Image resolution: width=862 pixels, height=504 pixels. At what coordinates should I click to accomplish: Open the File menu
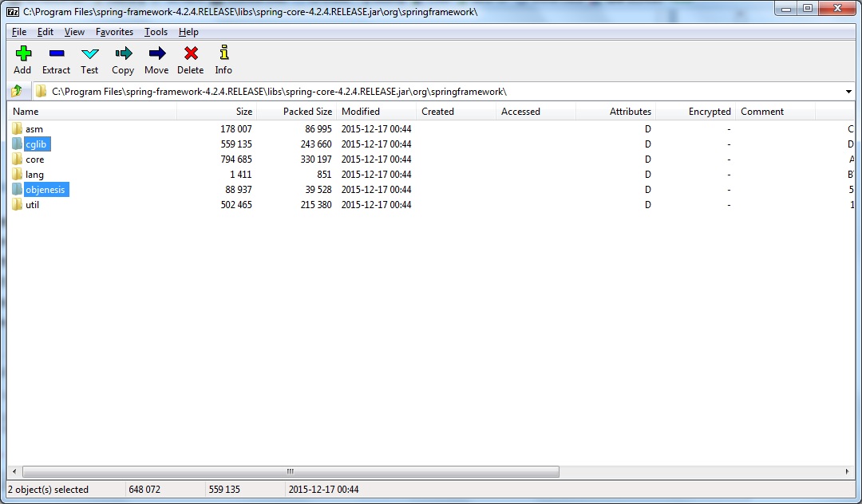coord(19,32)
